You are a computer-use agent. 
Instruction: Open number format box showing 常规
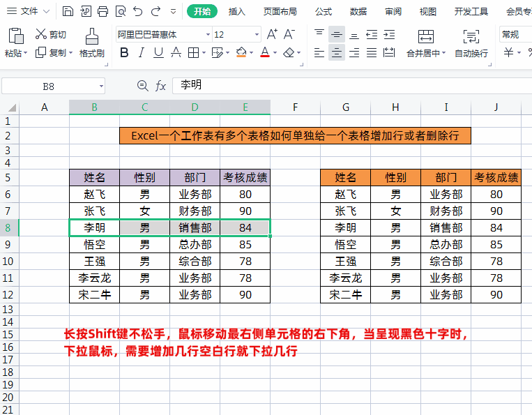coord(516,34)
